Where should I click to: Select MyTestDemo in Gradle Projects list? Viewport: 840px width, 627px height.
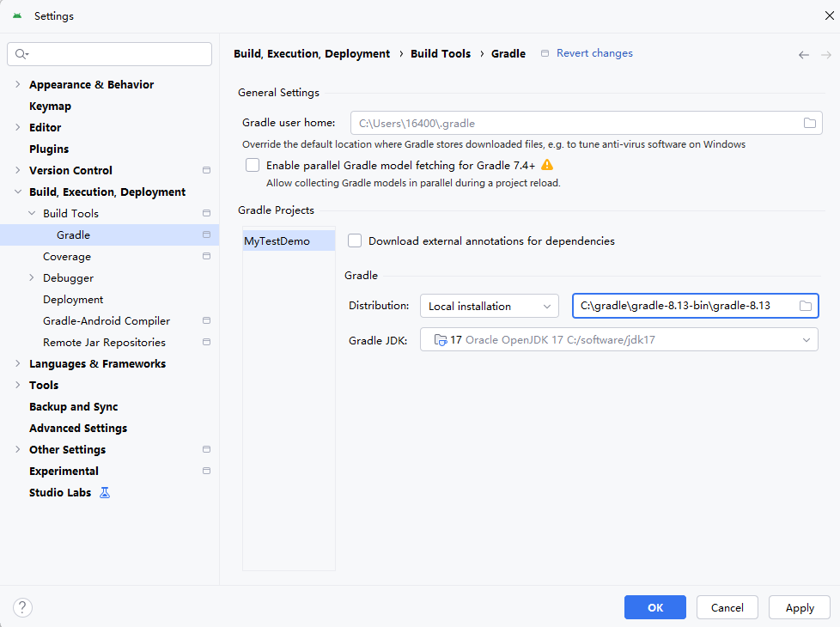(x=289, y=240)
